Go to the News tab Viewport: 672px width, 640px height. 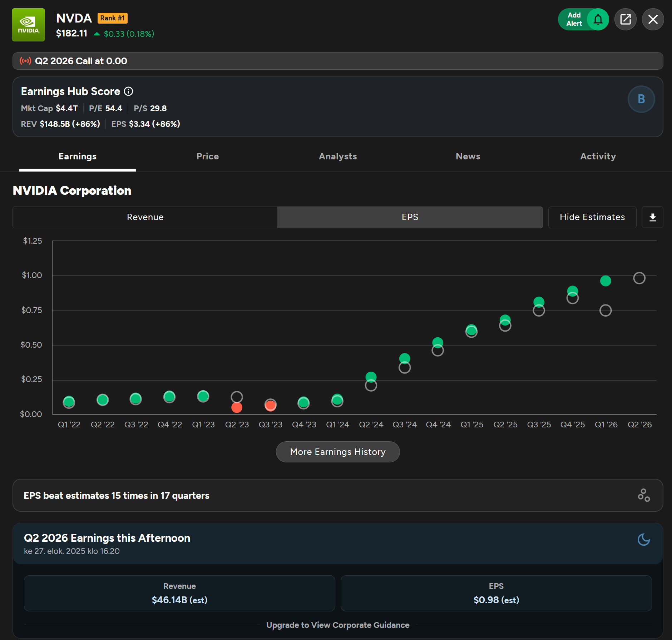click(468, 156)
